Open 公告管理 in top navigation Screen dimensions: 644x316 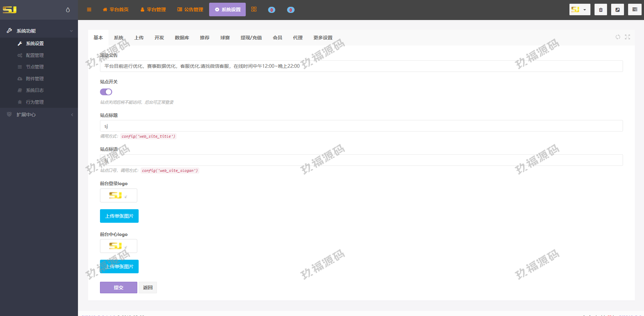tap(190, 9)
